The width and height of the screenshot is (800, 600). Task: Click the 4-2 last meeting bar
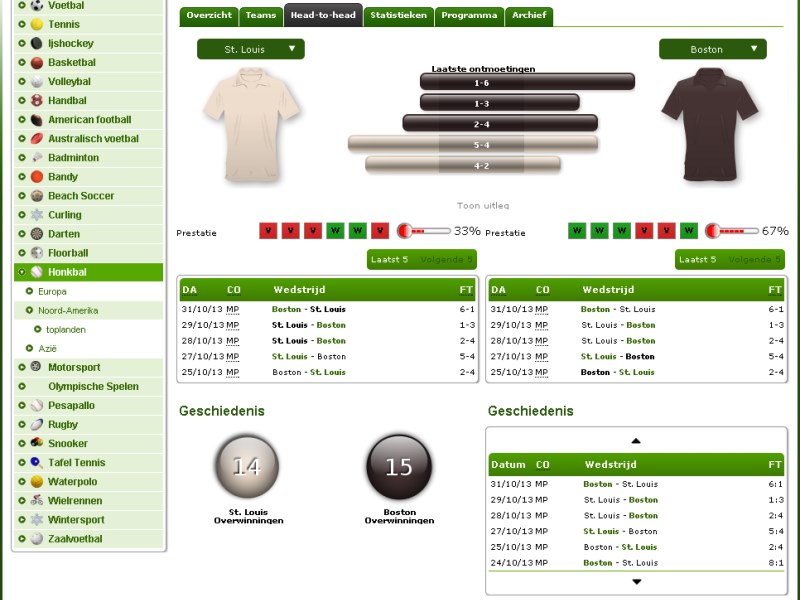(463, 165)
